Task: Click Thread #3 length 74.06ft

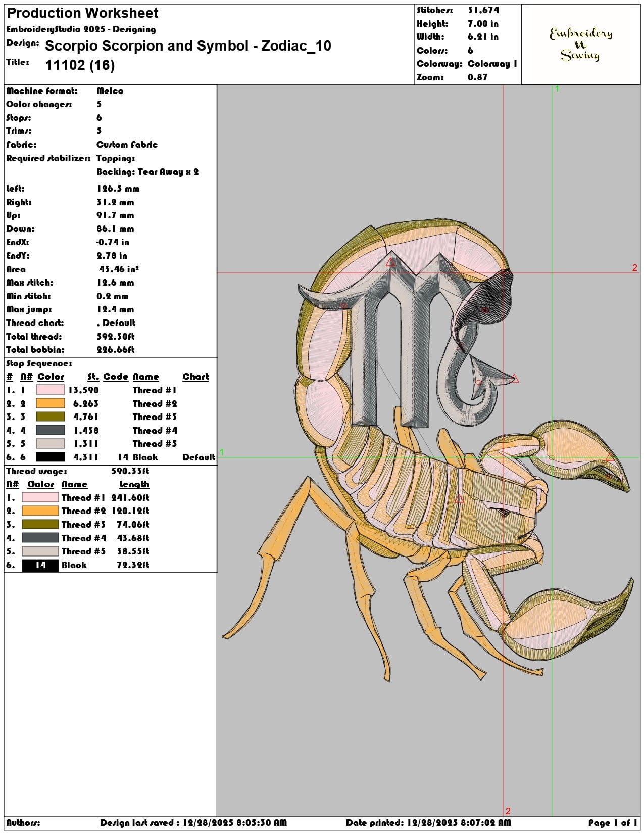Action: tap(133, 524)
